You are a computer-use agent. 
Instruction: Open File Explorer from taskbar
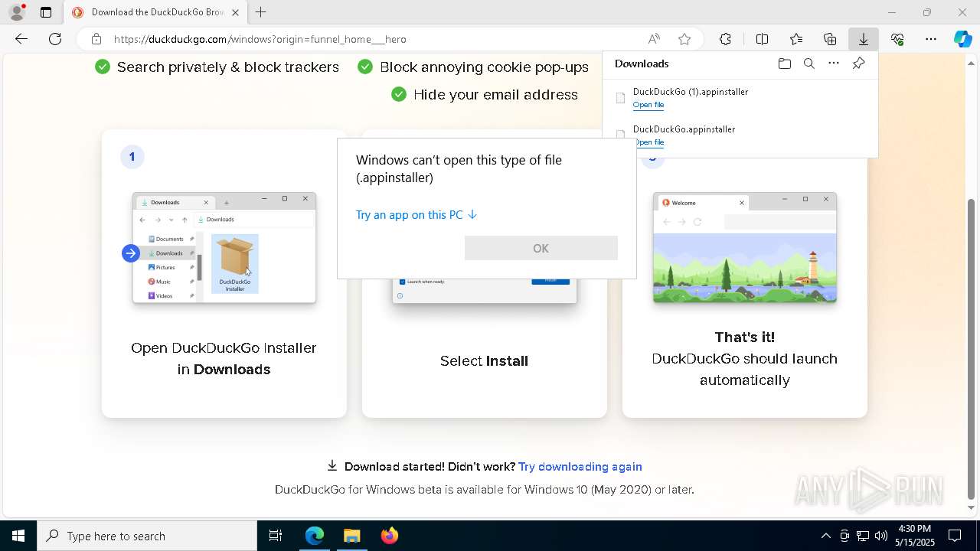point(351,536)
